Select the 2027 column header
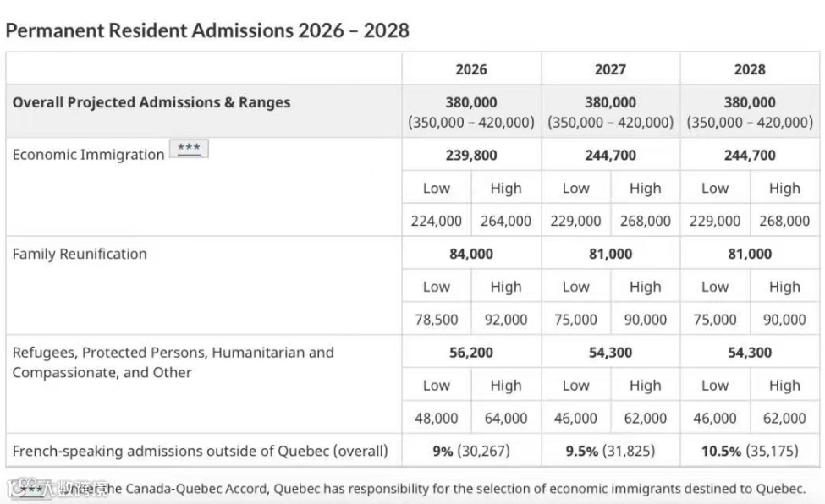The image size is (825, 504). click(610, 69)
